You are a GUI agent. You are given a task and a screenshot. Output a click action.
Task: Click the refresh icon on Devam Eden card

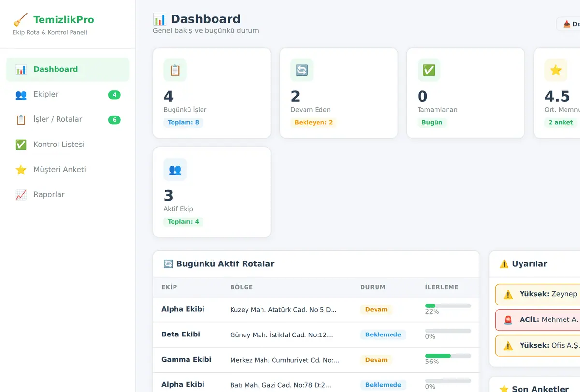pyautogui.click(x=302, y=70)
